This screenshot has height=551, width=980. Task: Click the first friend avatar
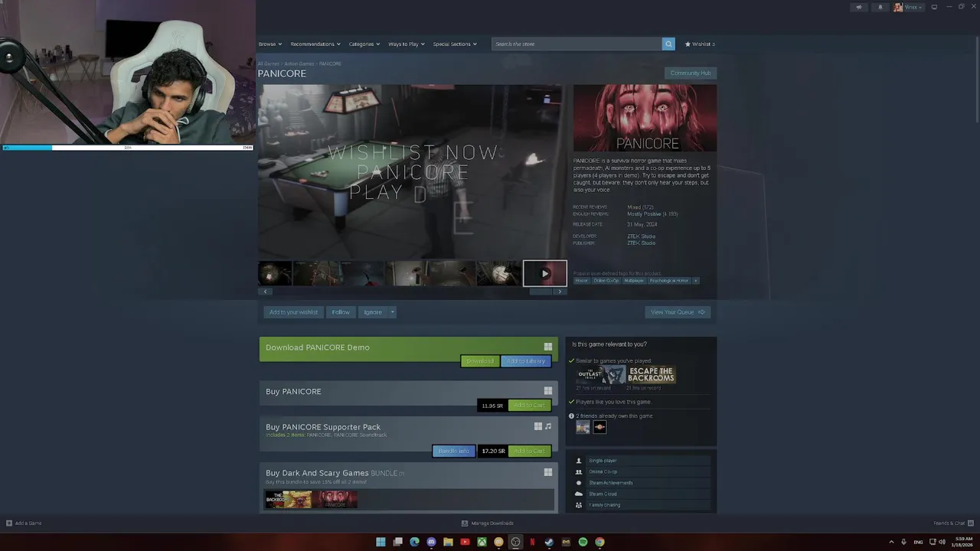(583, 427)
